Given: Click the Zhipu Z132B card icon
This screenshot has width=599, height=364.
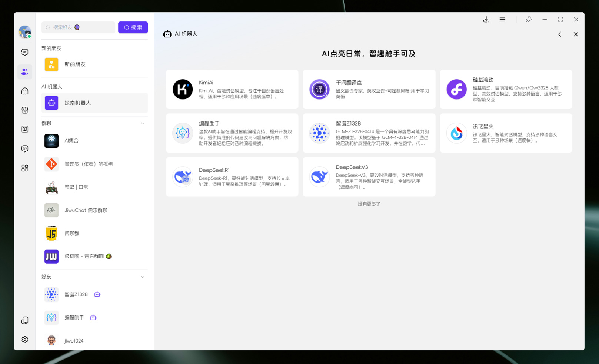Looking at the screenshot, I should [x=319, y=133].
